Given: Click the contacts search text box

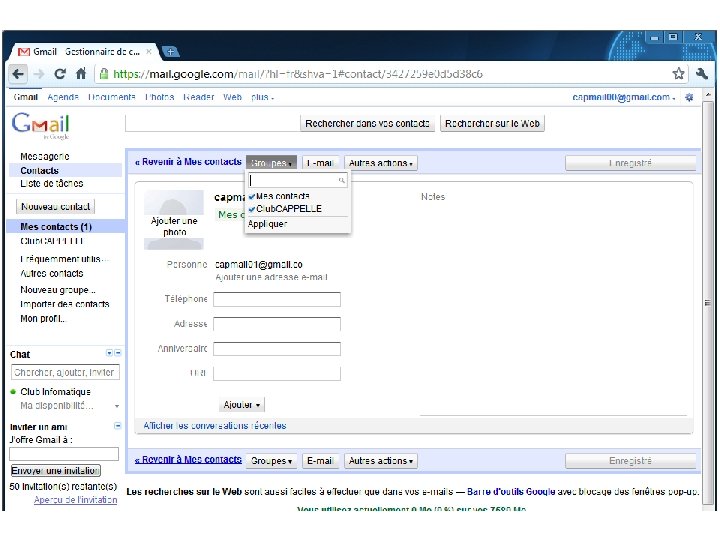Looking at the screenshot, I should (x=213, y=123).
